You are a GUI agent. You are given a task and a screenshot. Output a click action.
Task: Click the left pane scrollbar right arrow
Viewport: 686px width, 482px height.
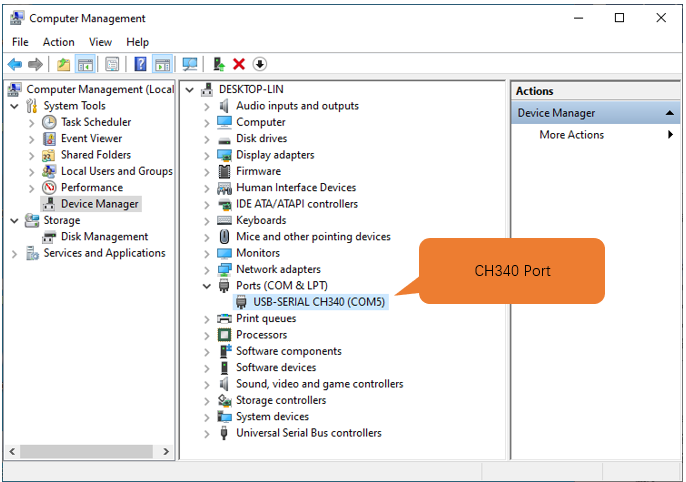(x=166, y=451)
